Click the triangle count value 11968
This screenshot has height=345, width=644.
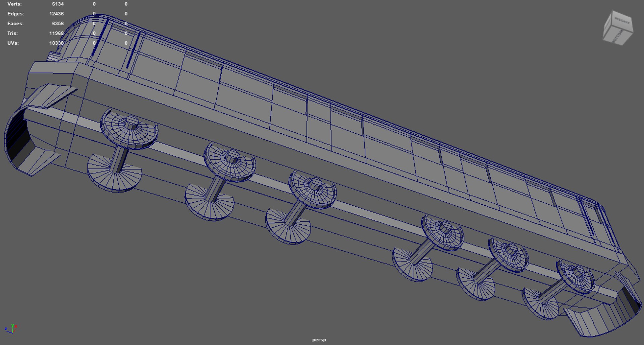(56, 33)
